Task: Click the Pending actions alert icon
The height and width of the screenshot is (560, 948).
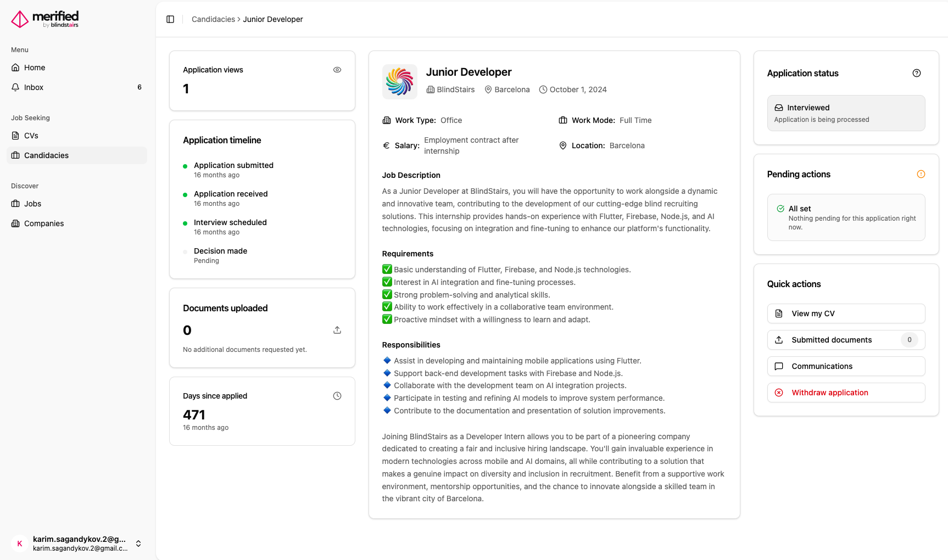Action: click(x=921, y=174)
